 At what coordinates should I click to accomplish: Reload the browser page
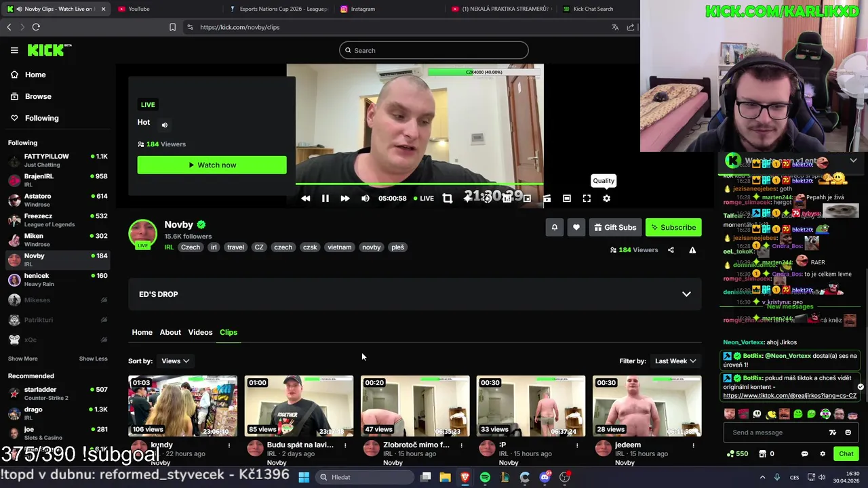point(36,27)
